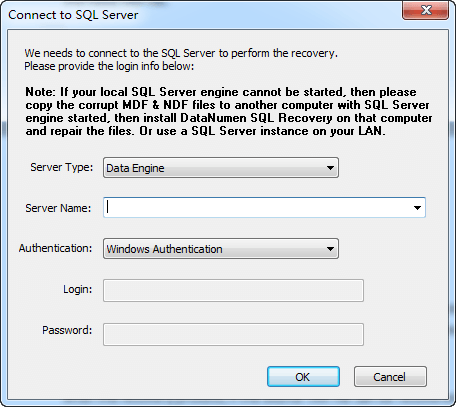Screen dimensions: 456x407
Task: Confirm connection with the OK button
Action: click(x=303, y=377)
